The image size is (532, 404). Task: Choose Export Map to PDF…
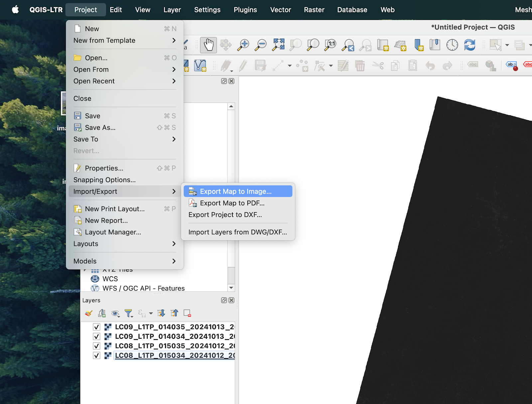238,203
